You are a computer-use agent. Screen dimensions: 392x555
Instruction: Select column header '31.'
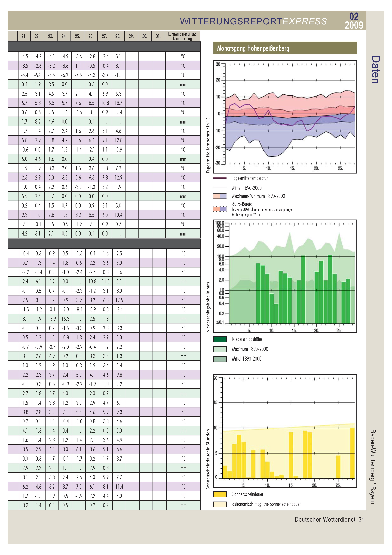pyautogui.click(x=158, y=36)
